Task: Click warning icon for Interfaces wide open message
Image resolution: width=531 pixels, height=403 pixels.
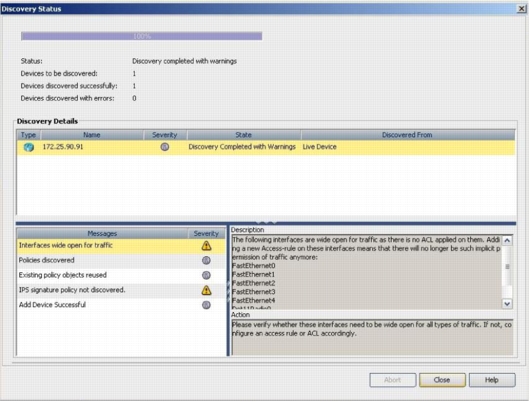Action: 206,246
